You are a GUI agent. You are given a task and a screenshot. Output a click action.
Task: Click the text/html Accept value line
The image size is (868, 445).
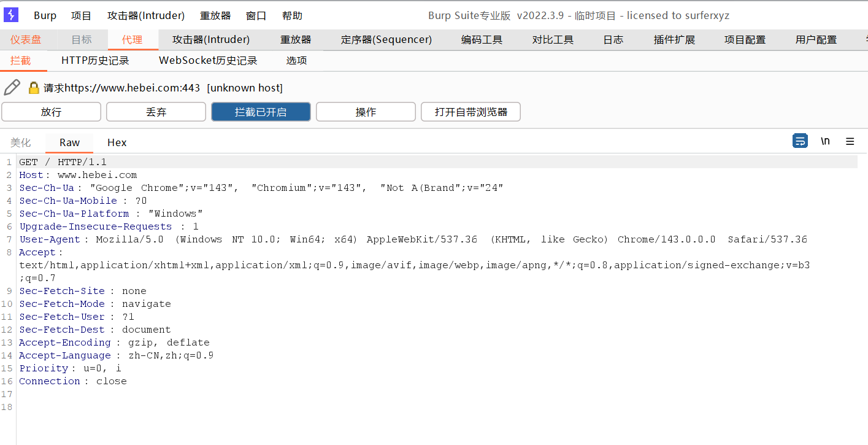pyautogui.click(x=414, y=265)
